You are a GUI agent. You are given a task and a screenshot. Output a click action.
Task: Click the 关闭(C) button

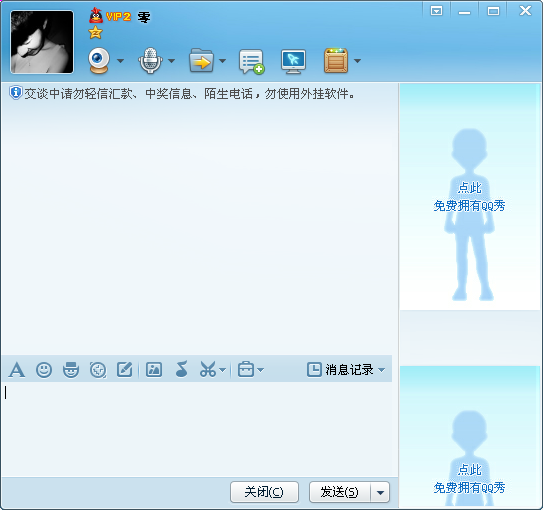(x=264, y=492)
